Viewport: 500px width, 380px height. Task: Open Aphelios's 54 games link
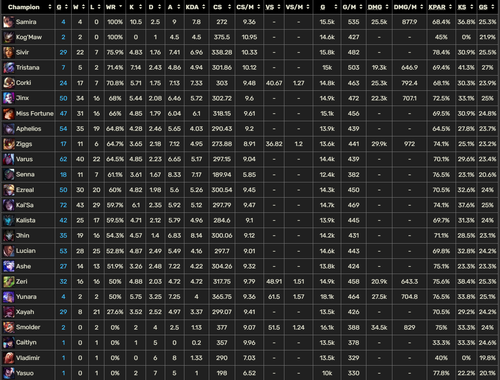(x=63, y=129)
